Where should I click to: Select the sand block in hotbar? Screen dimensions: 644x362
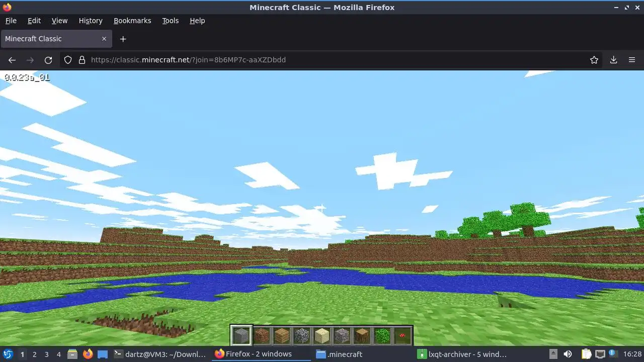(x=322, y=335)
